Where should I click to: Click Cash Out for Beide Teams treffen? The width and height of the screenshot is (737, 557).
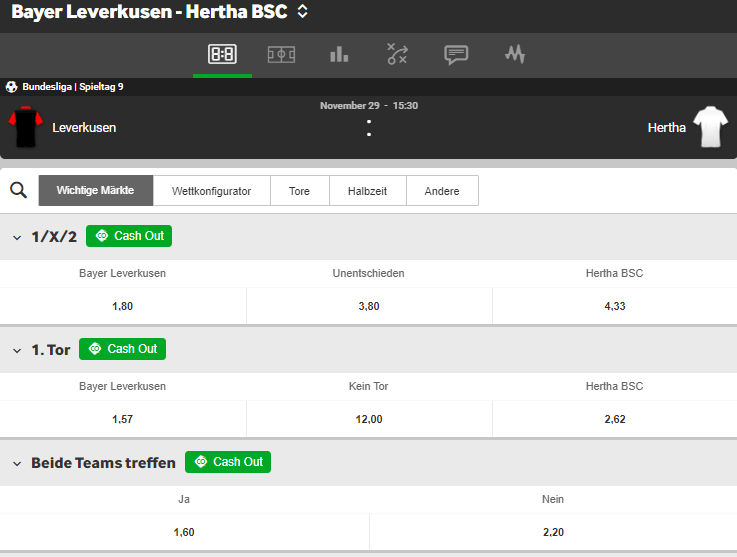click(228, 462)
